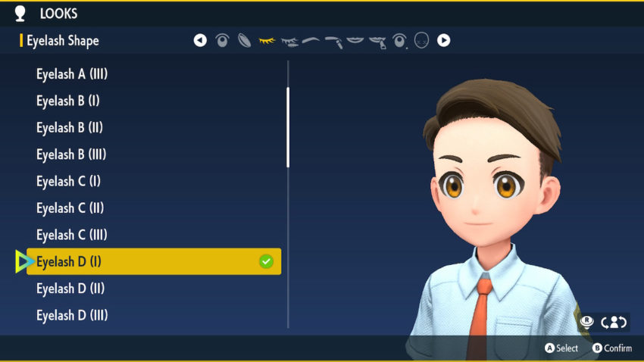Click the list scrollbar thumb
The image size is (644, 362).
pyautogui.click(x=288, y=127)
